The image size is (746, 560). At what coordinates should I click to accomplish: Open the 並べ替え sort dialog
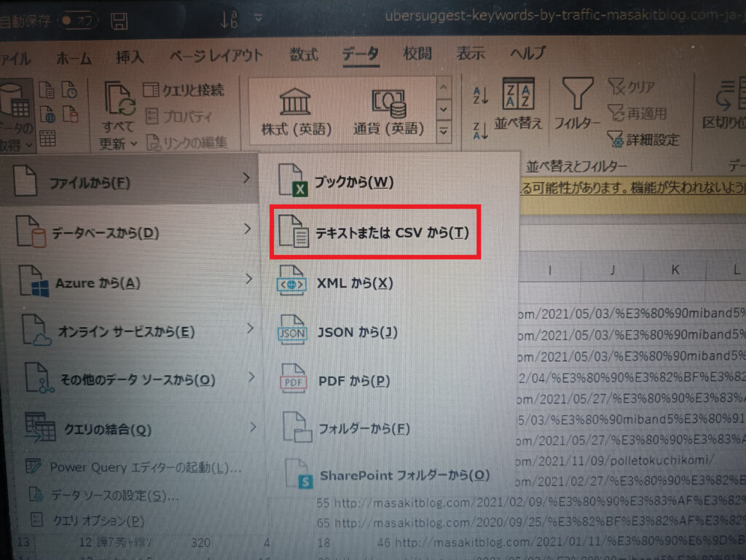[x=518, y=104]
